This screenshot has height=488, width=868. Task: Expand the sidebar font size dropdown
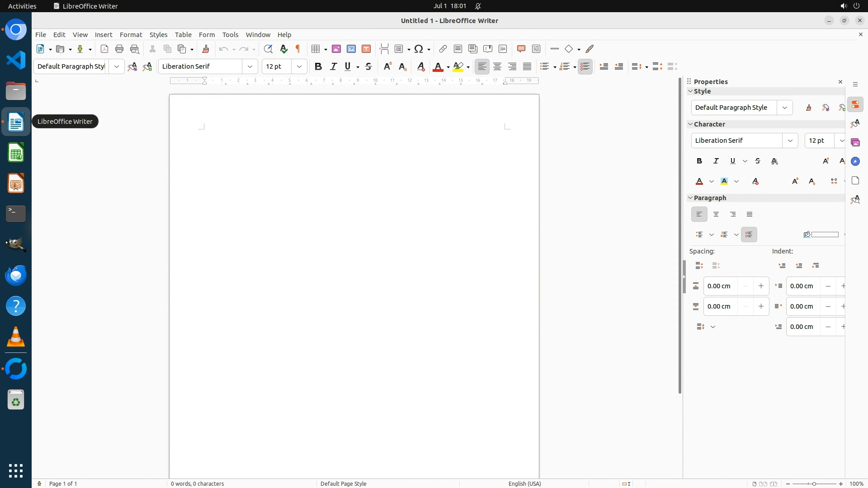[841, 141]
